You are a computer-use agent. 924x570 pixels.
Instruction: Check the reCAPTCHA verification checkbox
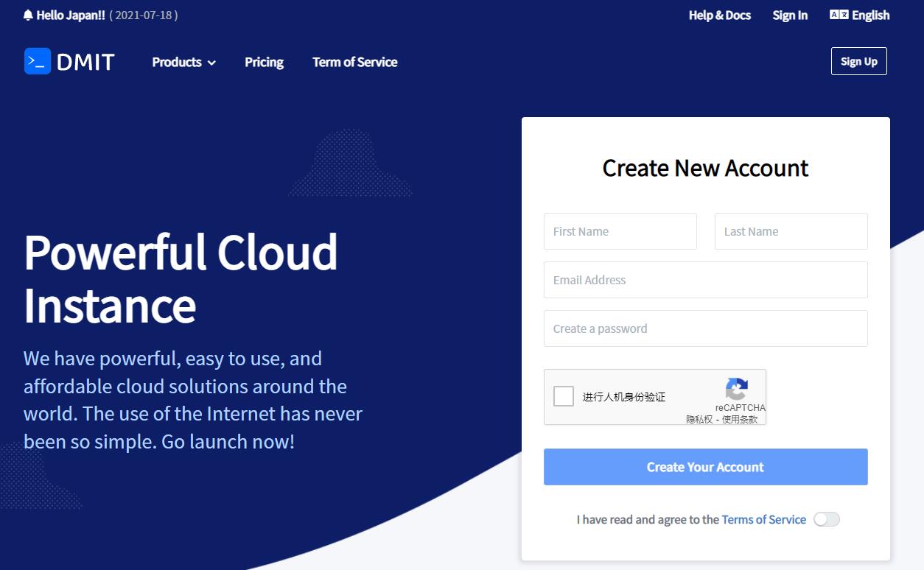564,396
